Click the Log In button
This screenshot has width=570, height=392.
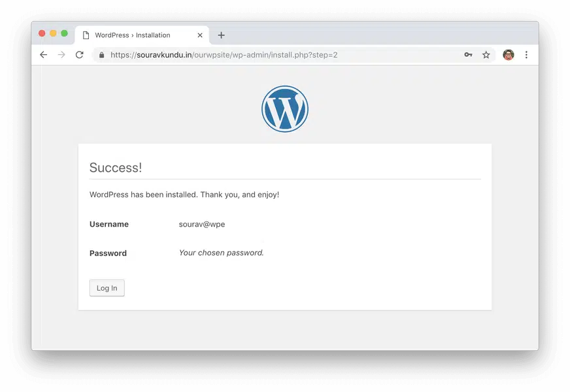[107, 288]
